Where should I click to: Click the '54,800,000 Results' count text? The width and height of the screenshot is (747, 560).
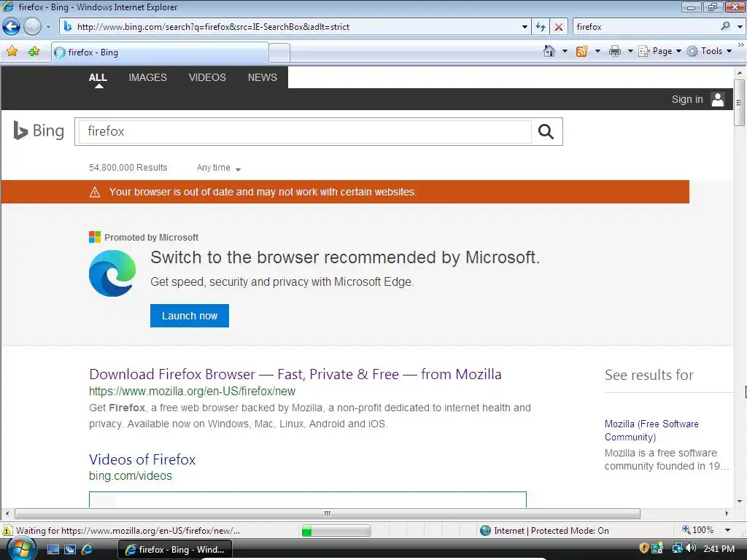coord(128,168)
